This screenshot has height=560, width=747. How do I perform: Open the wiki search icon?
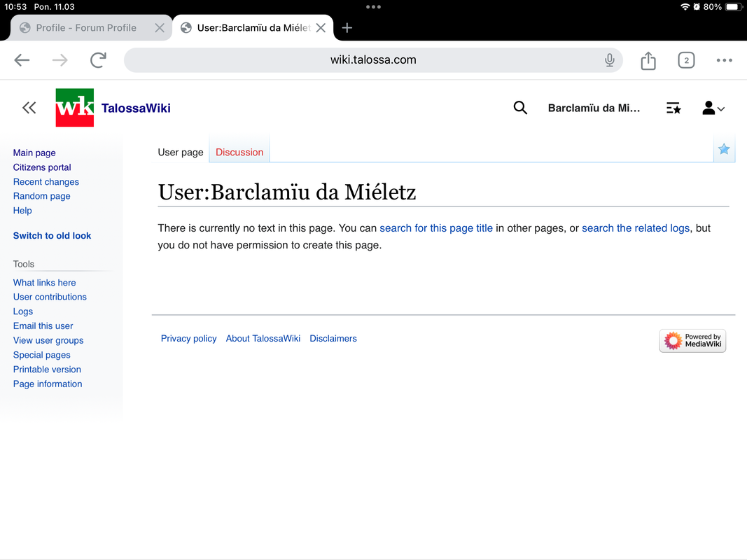click(520, 108)
